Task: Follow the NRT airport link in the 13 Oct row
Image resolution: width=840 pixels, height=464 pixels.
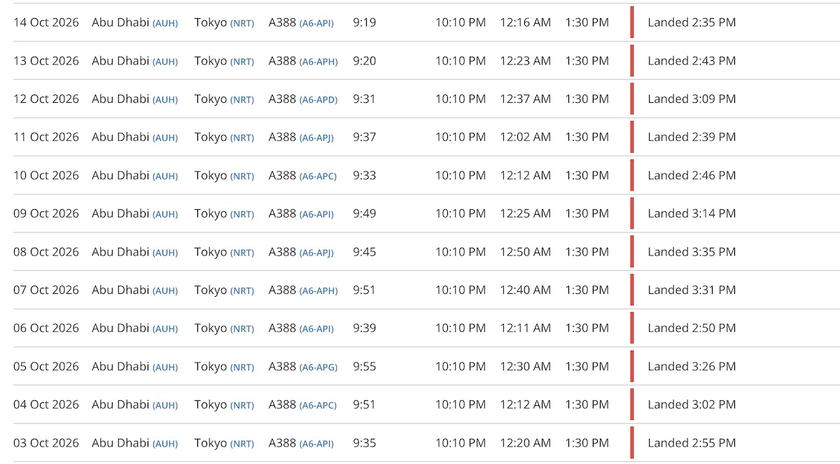Action: pyautogui.click(x=242, y=62)
